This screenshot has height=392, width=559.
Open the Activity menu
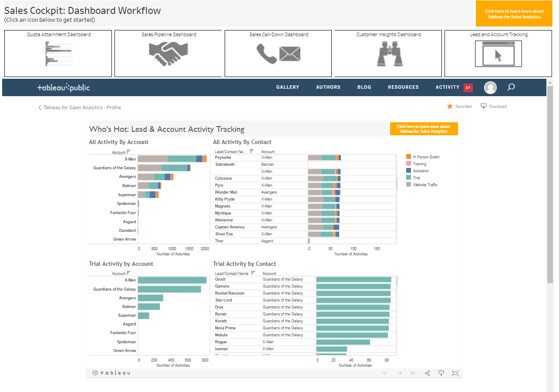tap(448, 87)
